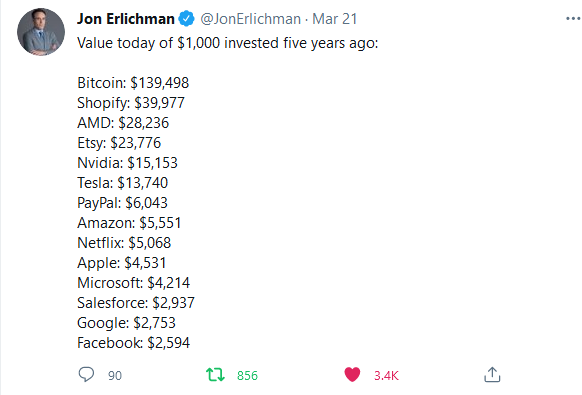Click the blue verified checkmark badge

(x=186, y=19)
